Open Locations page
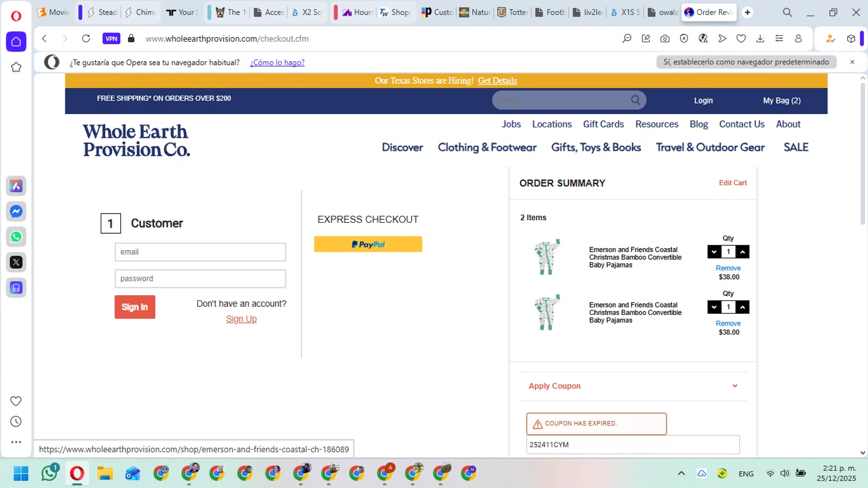868x488 pixels. [x=551, y=124]
